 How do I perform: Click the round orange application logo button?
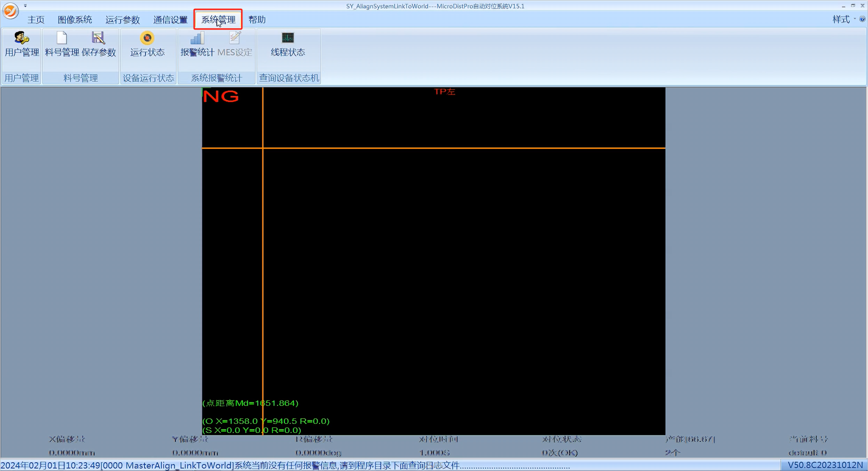point(10,10)
